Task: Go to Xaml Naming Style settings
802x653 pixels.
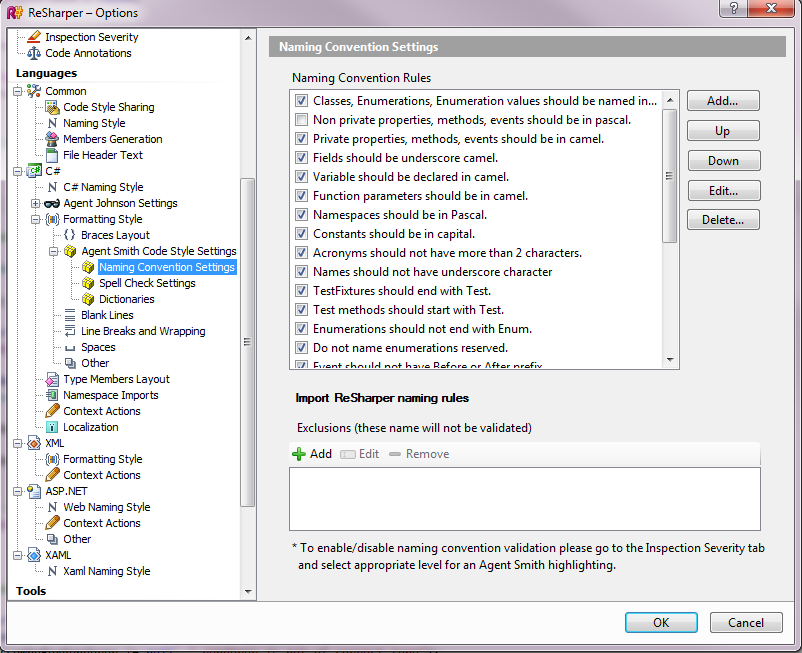Action: (x=107, y=571)
